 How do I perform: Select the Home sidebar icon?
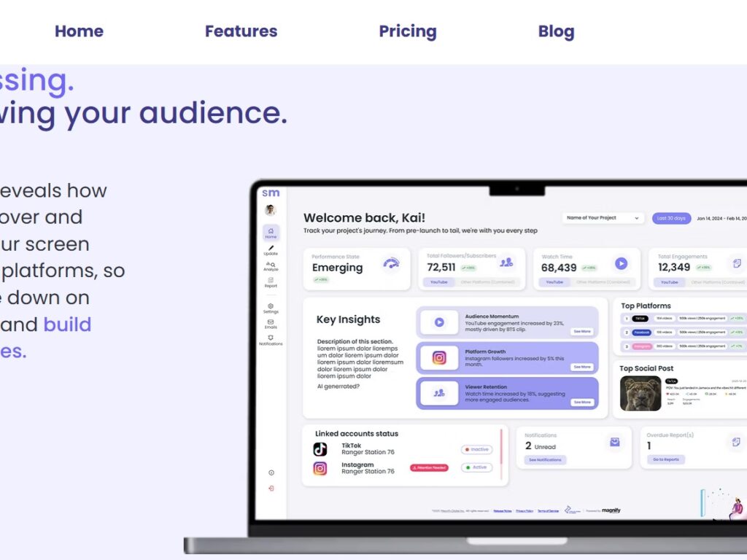271,233
